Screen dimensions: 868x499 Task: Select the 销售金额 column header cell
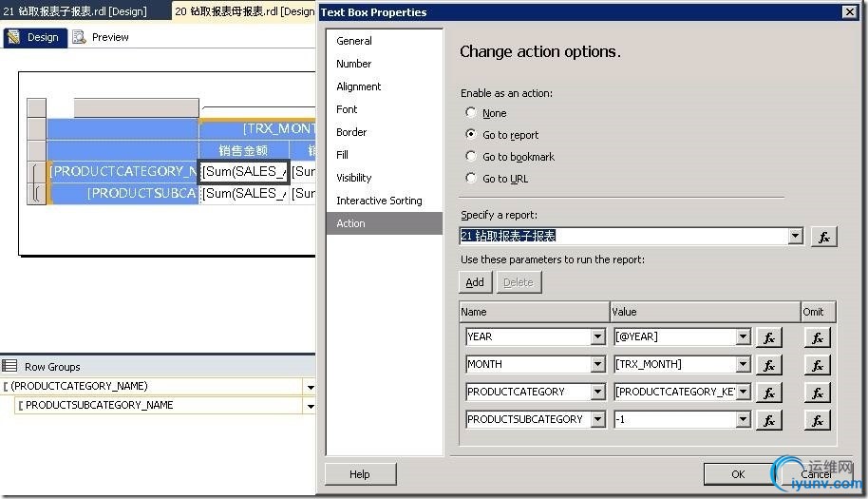tap(244, 150)
